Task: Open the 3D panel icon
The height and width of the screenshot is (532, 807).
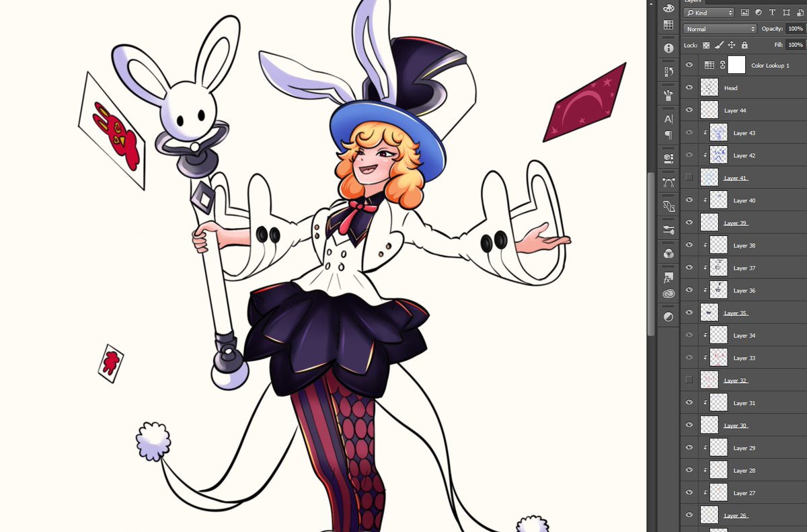Action: pos(668,158)
